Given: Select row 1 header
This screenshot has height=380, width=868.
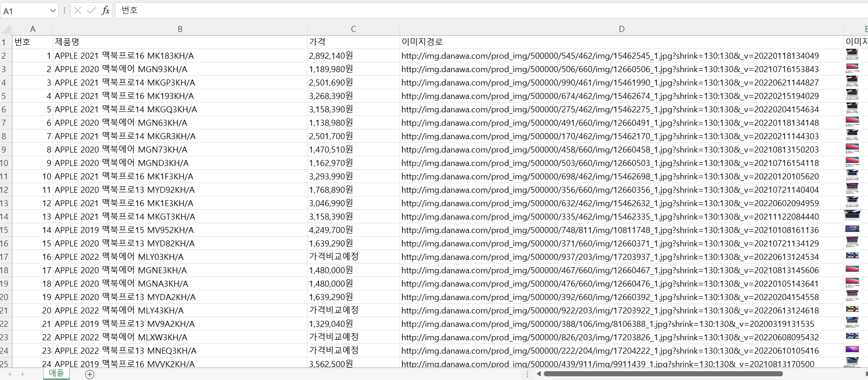Looking at the screenshot, I should 6,43.
